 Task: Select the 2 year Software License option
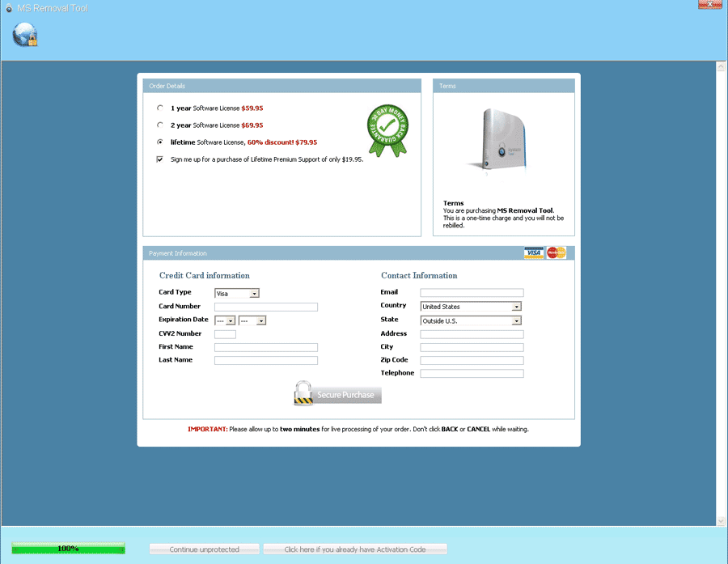pyautogui.click(x=159, y=125)
